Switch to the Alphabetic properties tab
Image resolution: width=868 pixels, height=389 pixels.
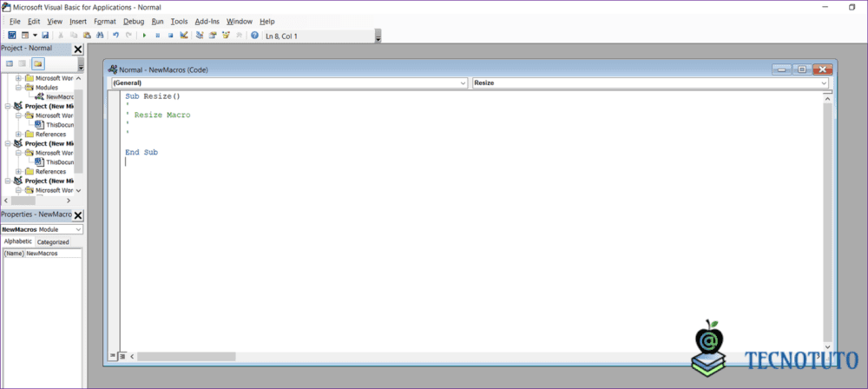17,241
